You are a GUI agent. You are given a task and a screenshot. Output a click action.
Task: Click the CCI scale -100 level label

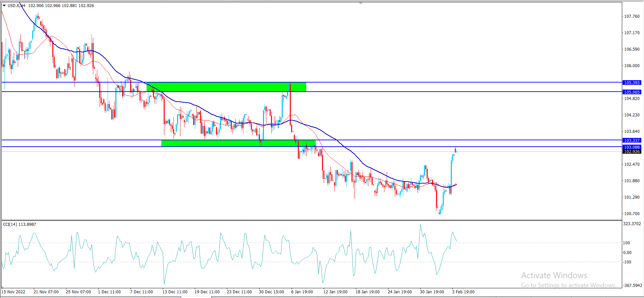coord(627,262)
